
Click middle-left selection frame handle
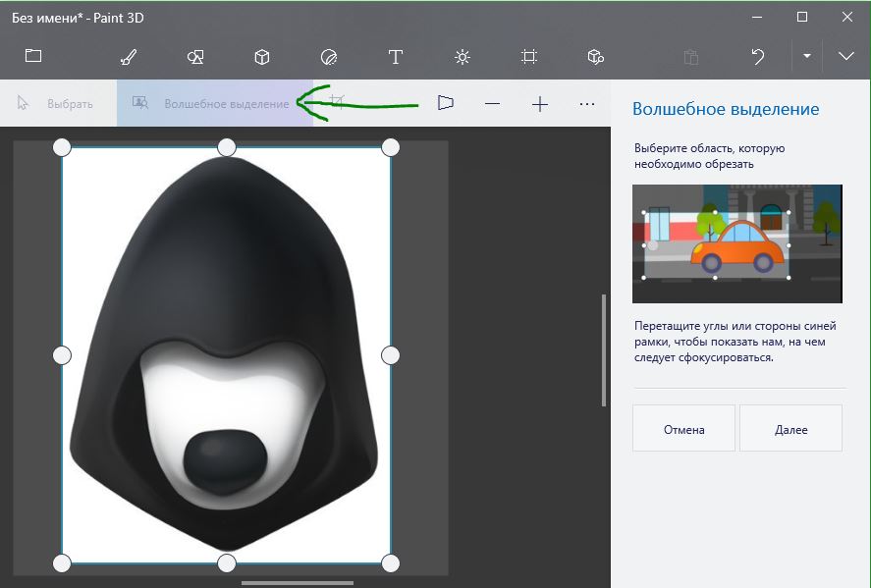click(x=62, y=355)
